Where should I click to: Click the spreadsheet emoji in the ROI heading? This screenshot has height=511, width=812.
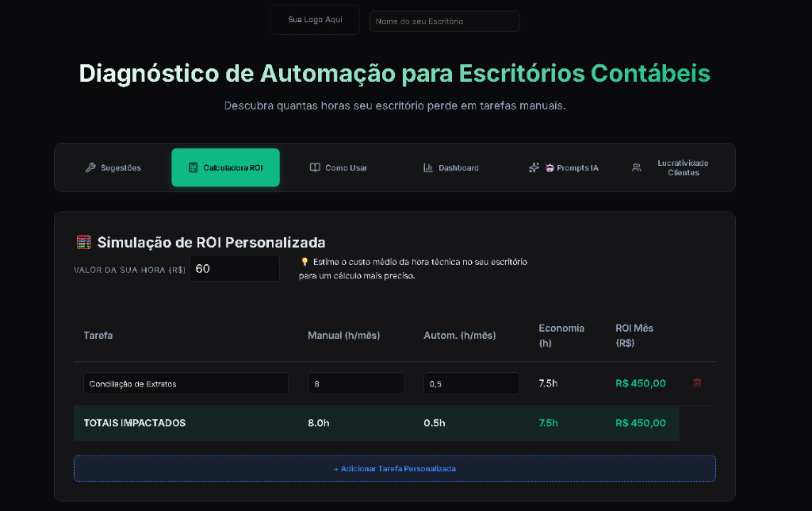click(x=84, y=240)
